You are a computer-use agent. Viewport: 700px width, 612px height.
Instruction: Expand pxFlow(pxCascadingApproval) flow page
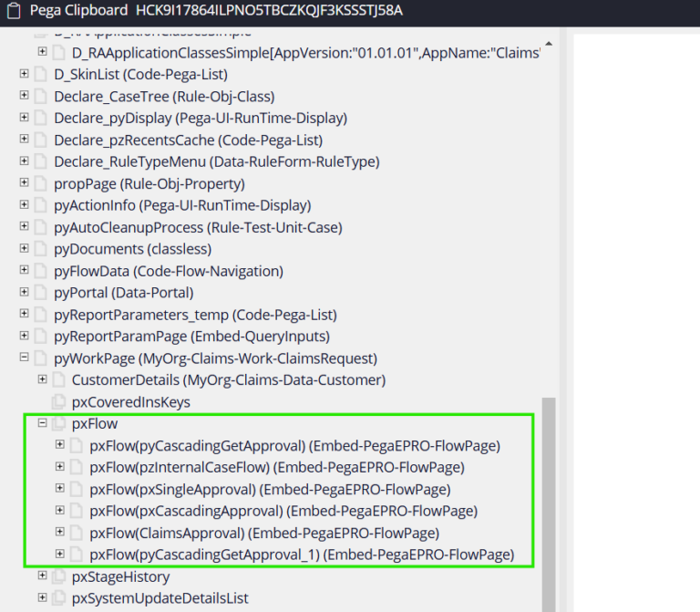coord(60,510)
